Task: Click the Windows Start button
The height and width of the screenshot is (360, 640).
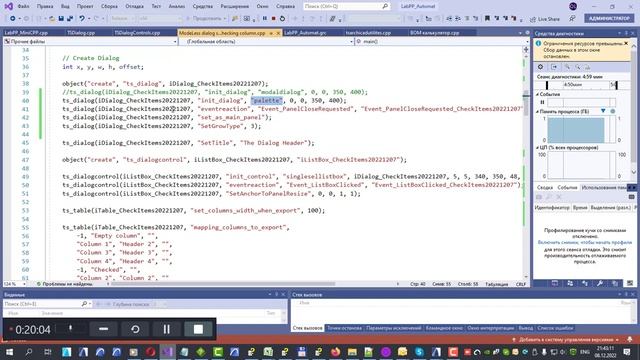Action: [x=9, y=352]
